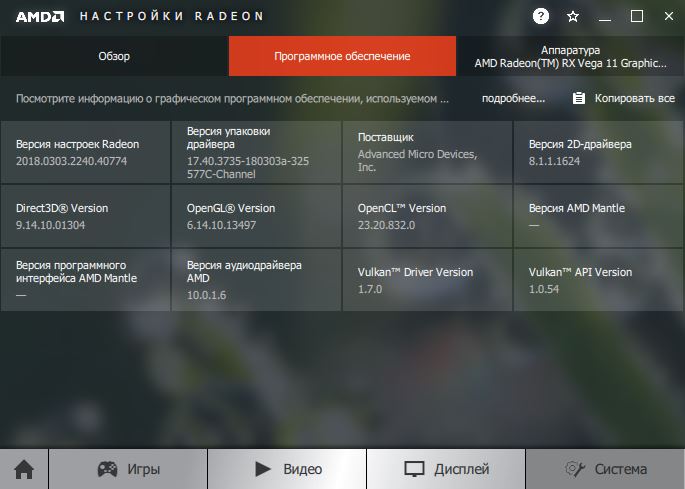Image resolution: width=685 pixels, height=489 pixels.
Task: Click the value 10.0.1.6
Action: [x=206, y=295]
